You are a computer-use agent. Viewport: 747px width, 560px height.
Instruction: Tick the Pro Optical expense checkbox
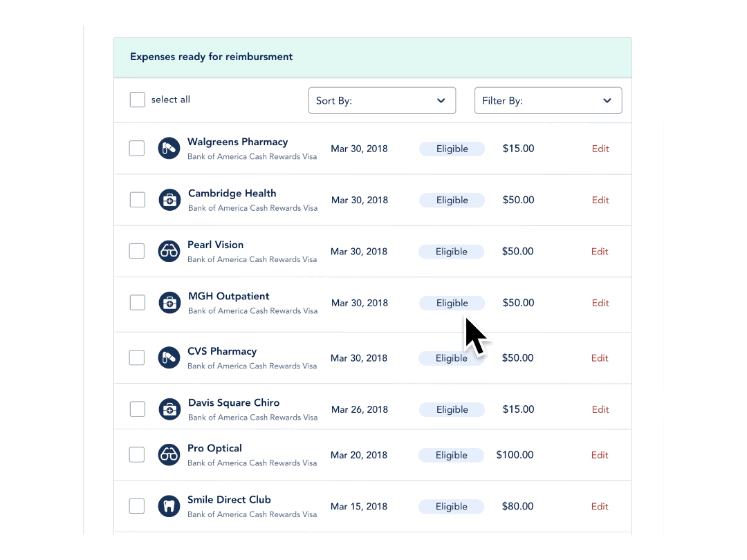pyautogui.click(x=137, y=455)
